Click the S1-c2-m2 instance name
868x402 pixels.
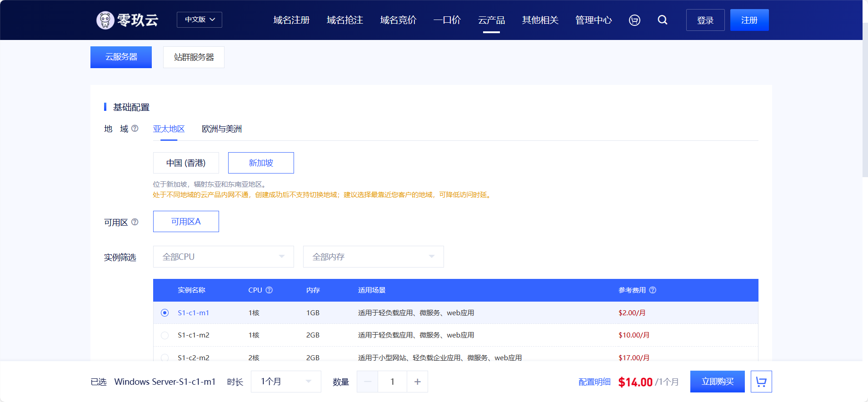pyautogui.click(x=194, y=357)
